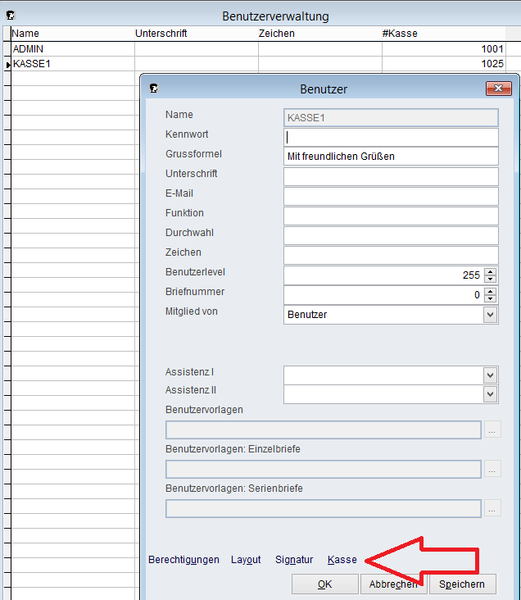The image size is (521, 600).
Task: Click the Speichern button
Action: coord(462,584)
